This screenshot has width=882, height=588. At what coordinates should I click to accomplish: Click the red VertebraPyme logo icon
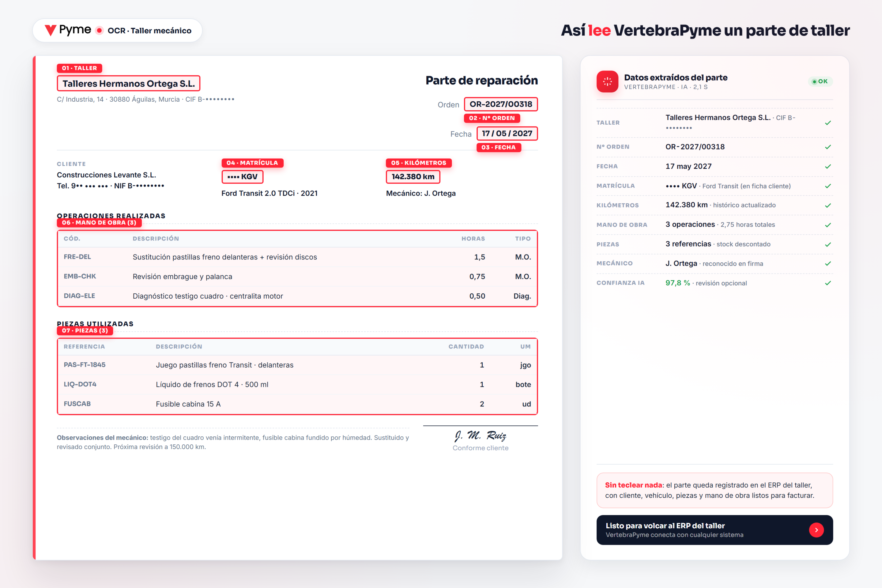[x=50, y=30]
